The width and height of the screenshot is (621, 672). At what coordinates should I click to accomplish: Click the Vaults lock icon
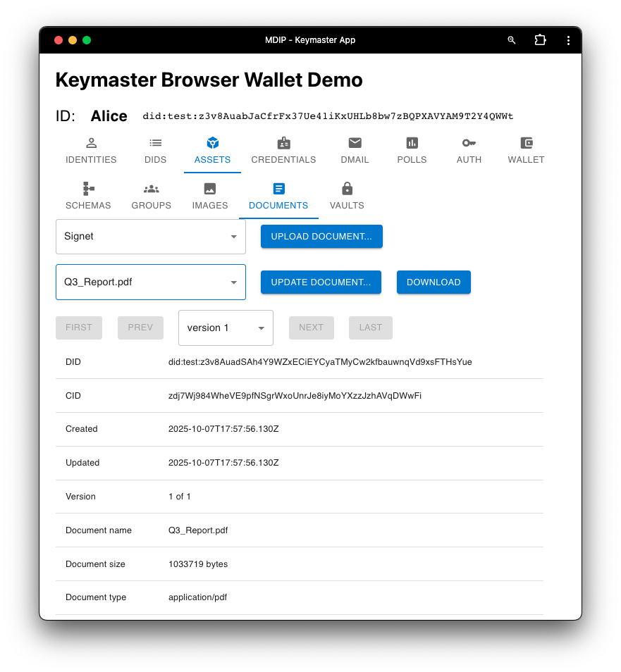(x=347, y=189)
